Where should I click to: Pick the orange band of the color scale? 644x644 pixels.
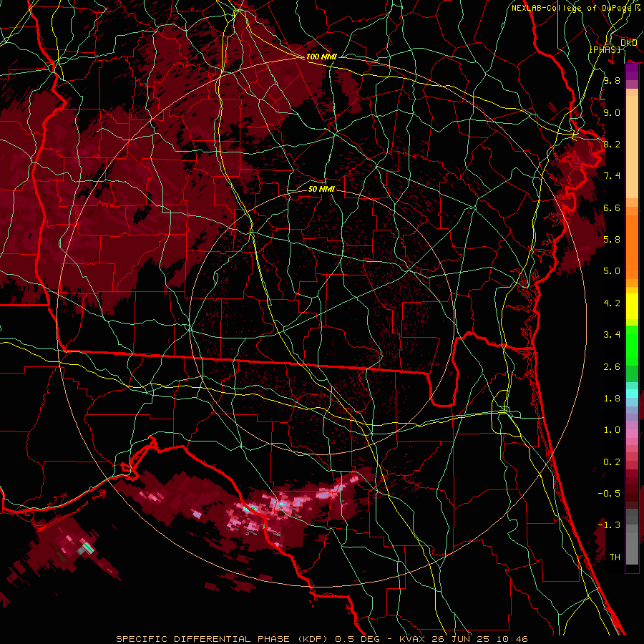(632, 243)
